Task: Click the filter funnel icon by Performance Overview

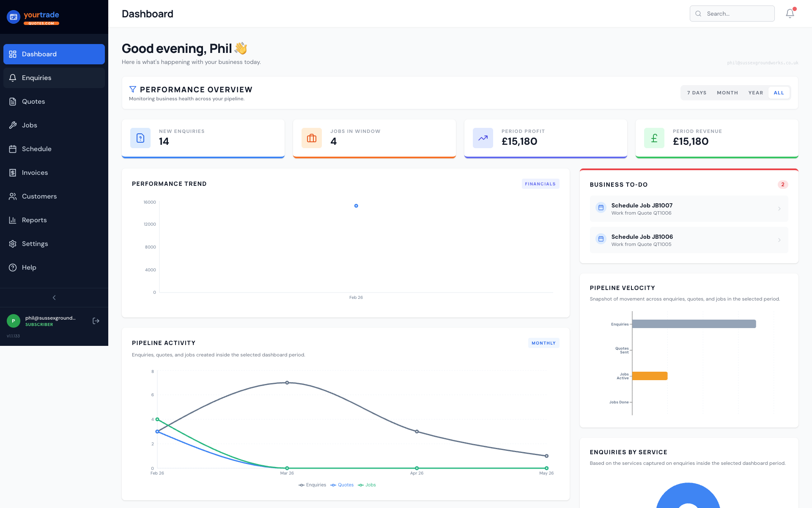Action: point(133,89)
